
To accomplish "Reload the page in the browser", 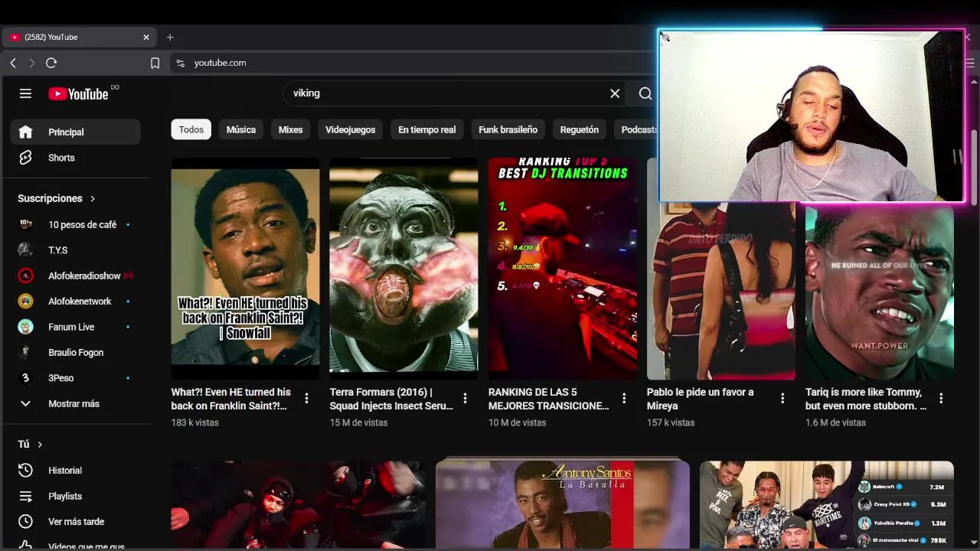I will point(51,63).
